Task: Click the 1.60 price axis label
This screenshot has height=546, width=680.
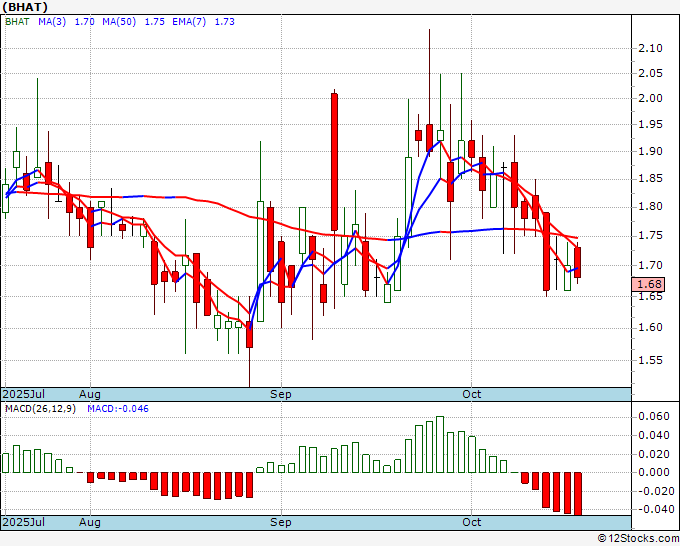Action: (x=651, y=327)
